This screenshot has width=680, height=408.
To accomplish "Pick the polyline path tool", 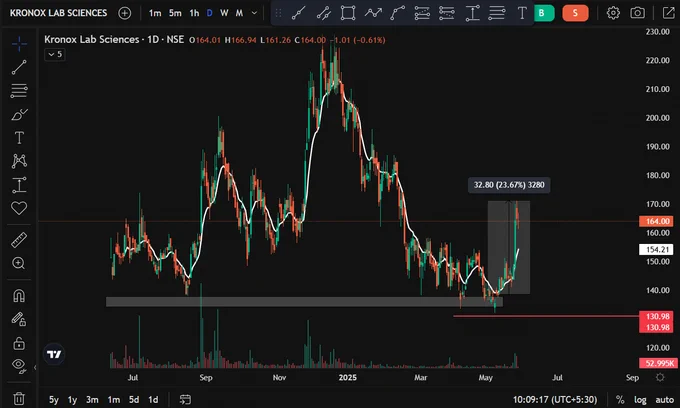I will pos(373,13).
